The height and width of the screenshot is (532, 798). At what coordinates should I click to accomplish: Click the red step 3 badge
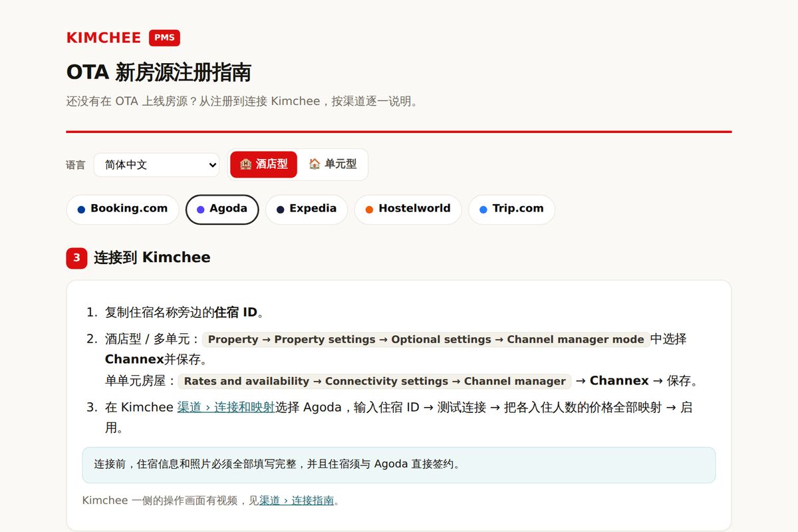coord(77,258)
